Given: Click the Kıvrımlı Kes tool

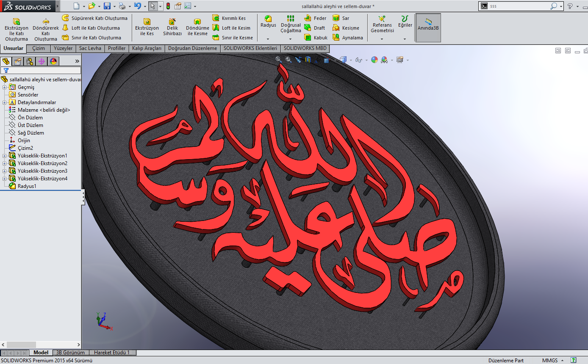Looking at the screenshot, I should [229, 18].
